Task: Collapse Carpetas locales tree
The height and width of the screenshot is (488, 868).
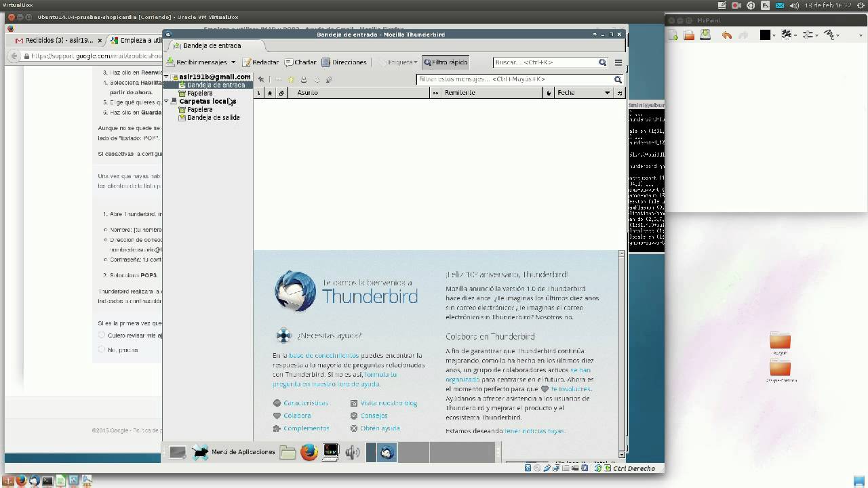Action: pos(167,101)
